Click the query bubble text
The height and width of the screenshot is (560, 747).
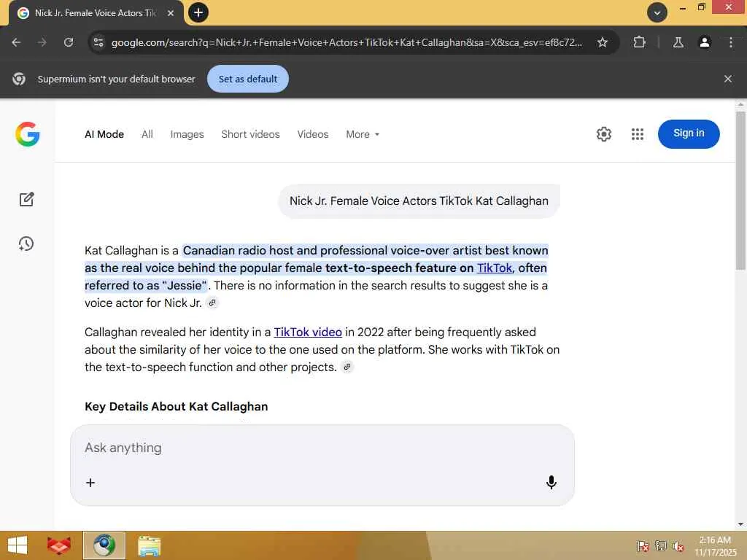click(419, 201)
